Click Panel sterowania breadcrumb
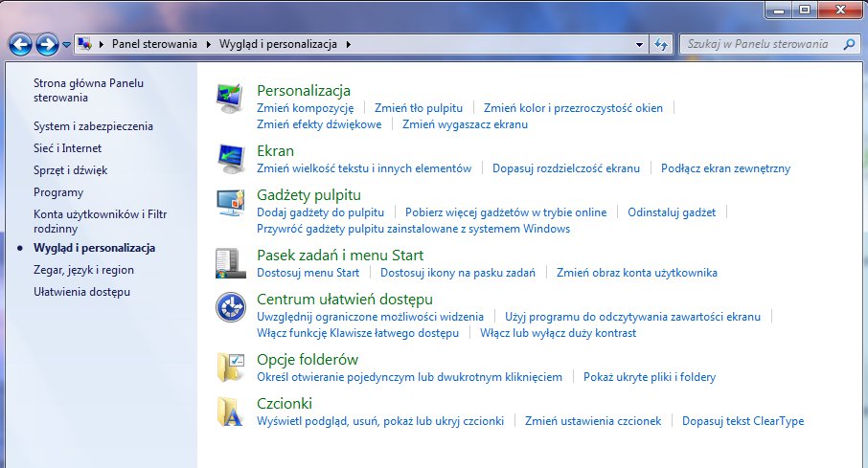The width and height of the screenshot is (868, 468). (x=154, y=44)
